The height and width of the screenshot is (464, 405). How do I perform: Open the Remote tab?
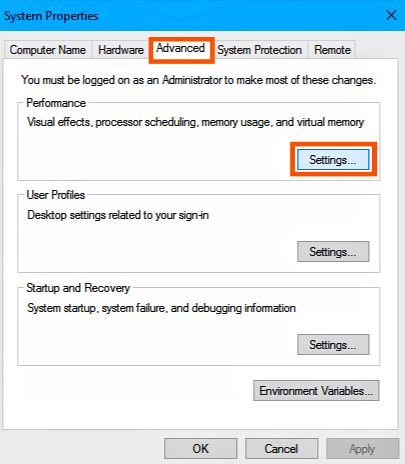(x=332, y=50)
